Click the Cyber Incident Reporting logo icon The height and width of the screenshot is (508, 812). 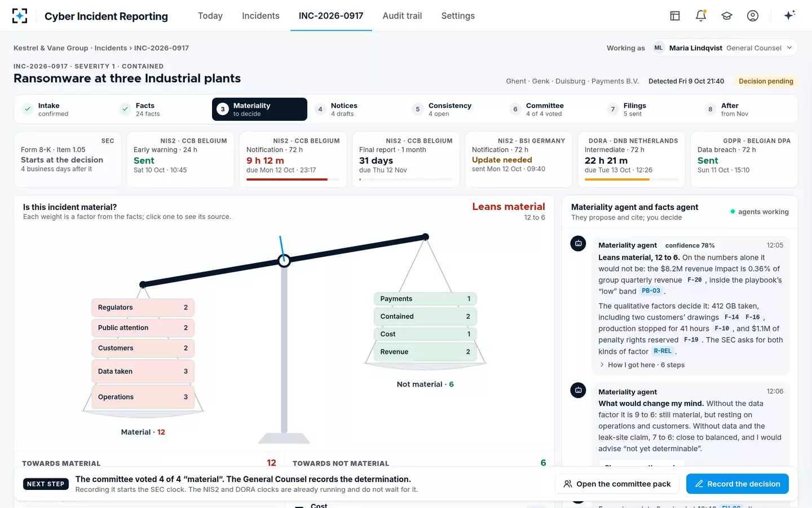click(x=20, y=16)
